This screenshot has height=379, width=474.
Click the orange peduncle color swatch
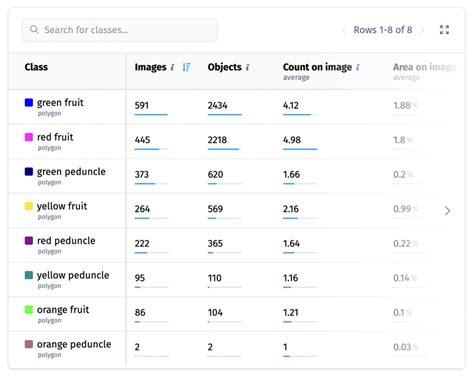(x=29, y=344)
